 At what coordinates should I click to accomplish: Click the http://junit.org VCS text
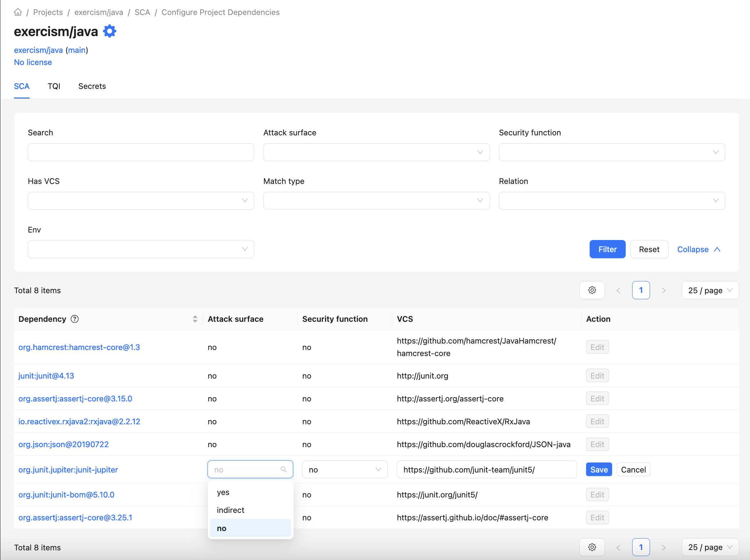pyautogui.click(x=422, y=376)
